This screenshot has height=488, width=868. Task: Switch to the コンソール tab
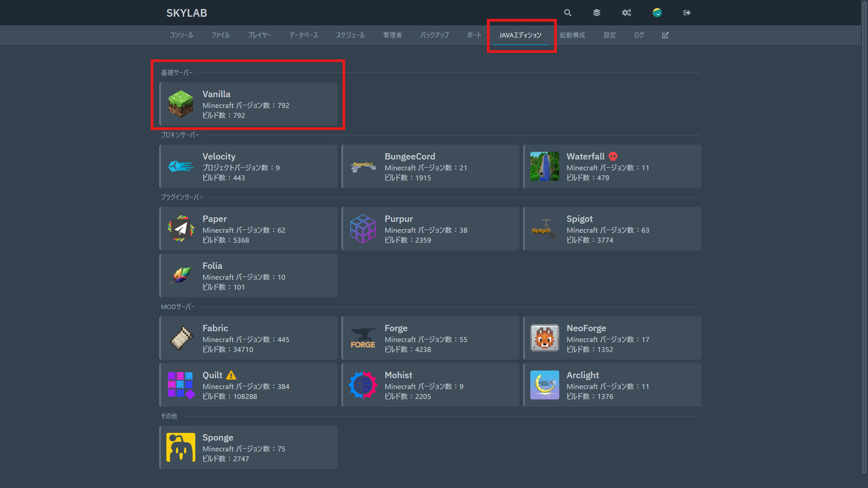click(181, 35)
